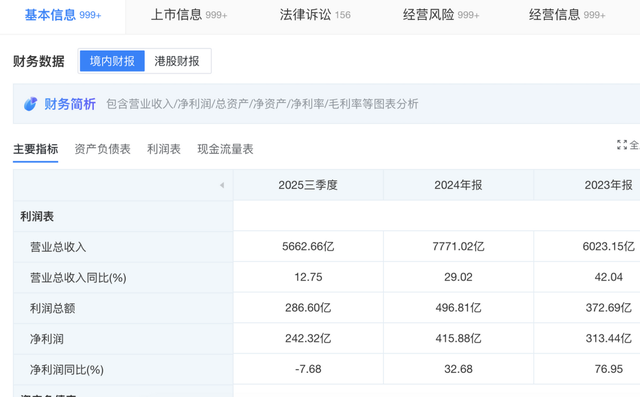Screen dimensions: 640x397
Task: Open the 法律诉讼 tab
Action: click(315, 15)
